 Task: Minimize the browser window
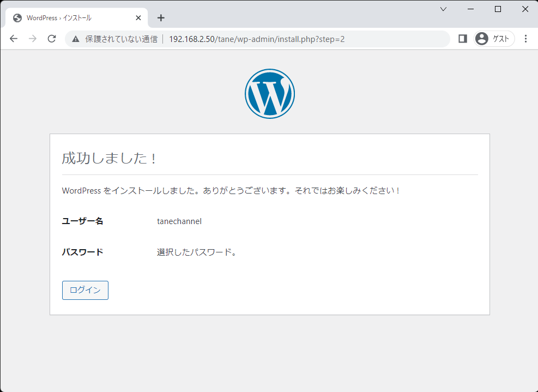(471, 9)
